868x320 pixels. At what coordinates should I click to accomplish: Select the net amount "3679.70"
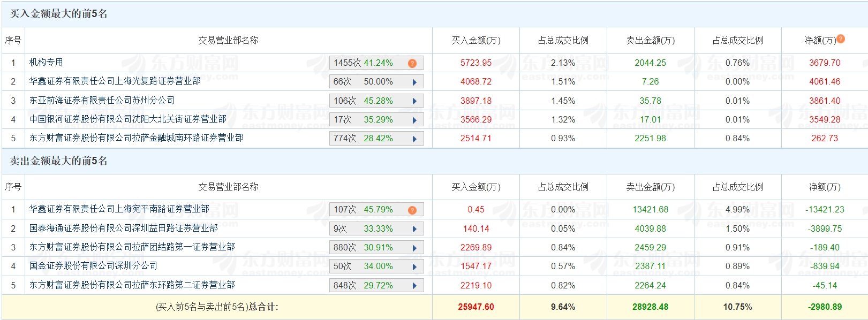(825, 63)
